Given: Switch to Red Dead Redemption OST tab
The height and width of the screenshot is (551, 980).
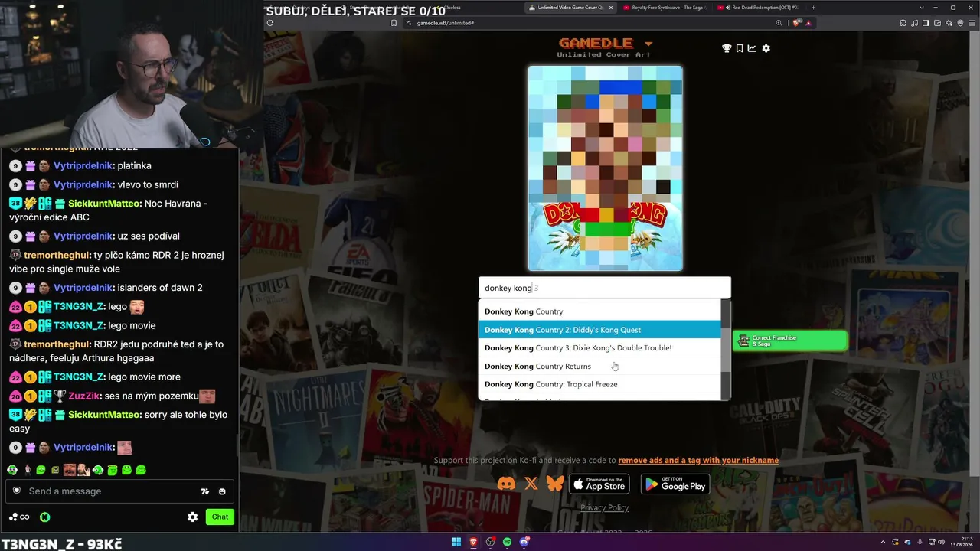Looking at the screenshot, I should 758,8.
